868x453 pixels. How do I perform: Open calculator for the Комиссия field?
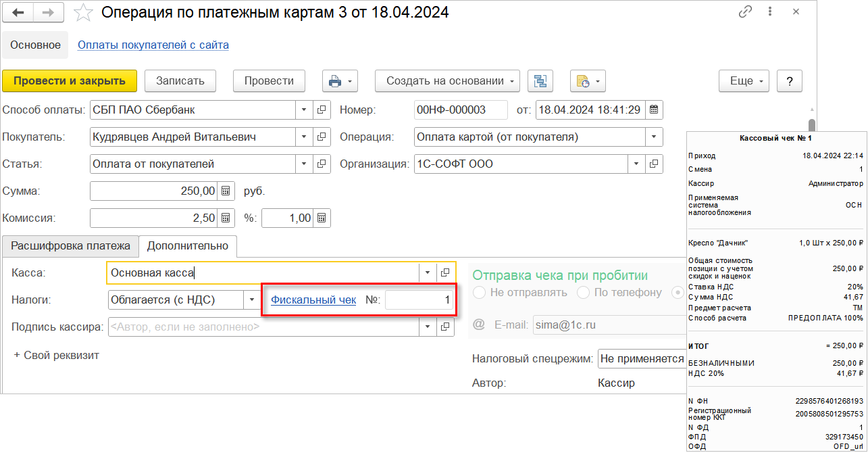point(226,218)
